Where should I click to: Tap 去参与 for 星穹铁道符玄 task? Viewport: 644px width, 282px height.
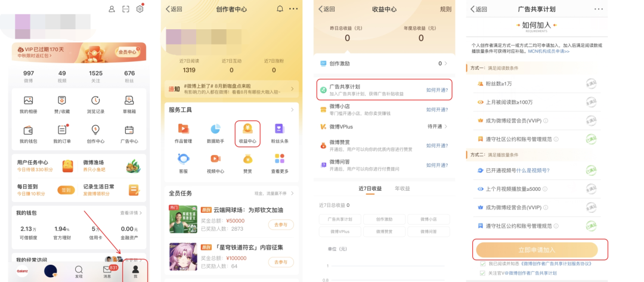click(281, 262)
